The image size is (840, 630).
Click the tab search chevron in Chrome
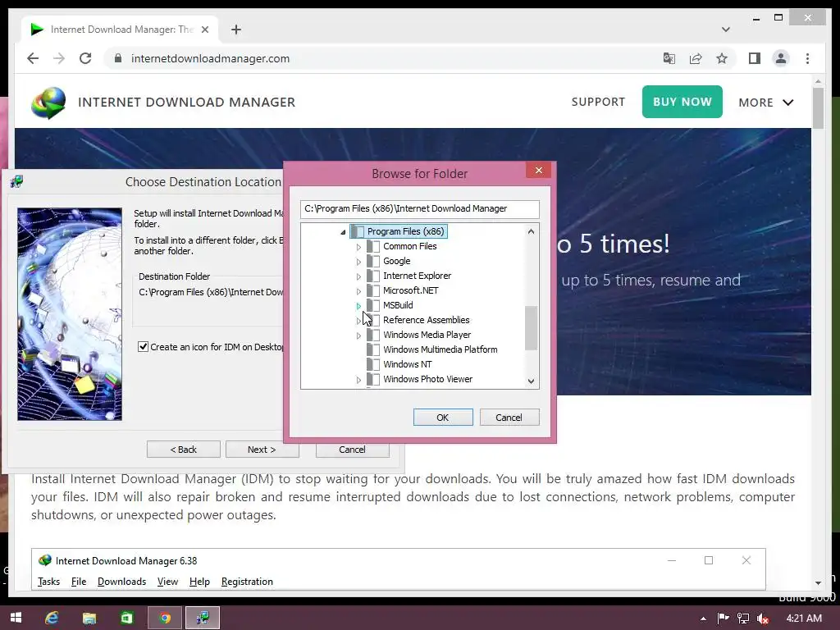tap(725, 30)
